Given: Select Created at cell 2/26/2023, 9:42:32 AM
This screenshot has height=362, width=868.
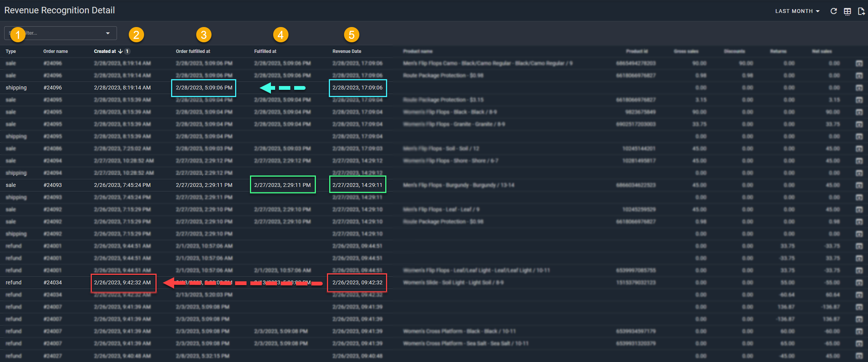Looking at the screenshot, I should [122, 282].
